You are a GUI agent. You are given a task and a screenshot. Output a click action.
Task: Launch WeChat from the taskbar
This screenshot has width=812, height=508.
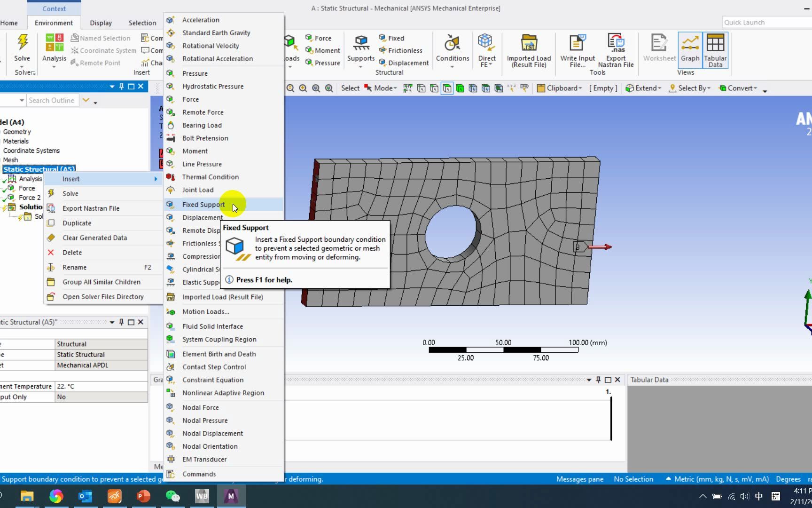(x=172, y=496)
